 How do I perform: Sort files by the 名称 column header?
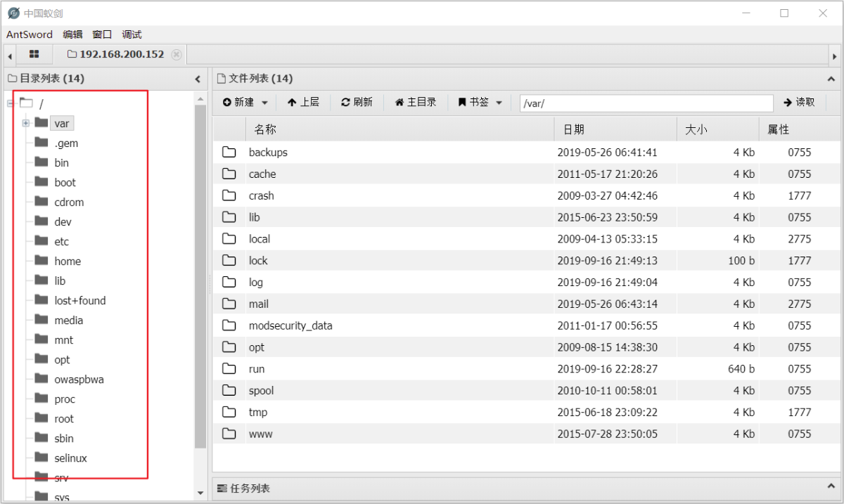pos(399,129)
